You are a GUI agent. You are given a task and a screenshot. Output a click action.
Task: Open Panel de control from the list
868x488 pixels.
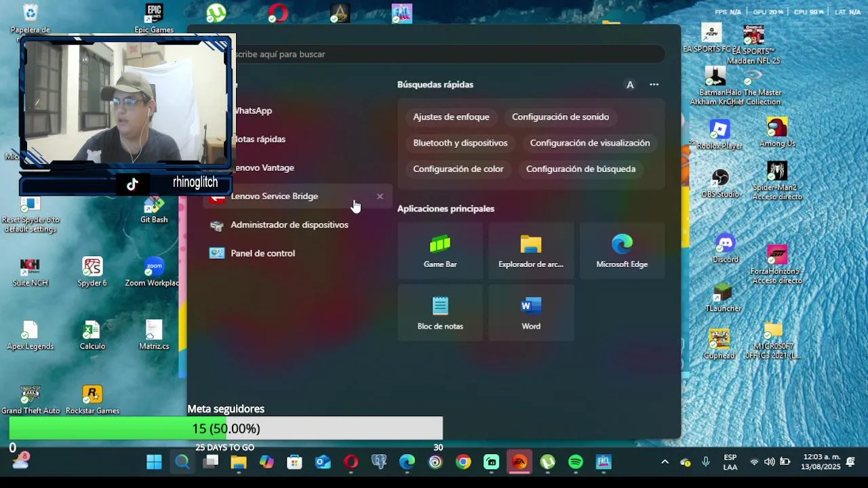tap(298, 253)
